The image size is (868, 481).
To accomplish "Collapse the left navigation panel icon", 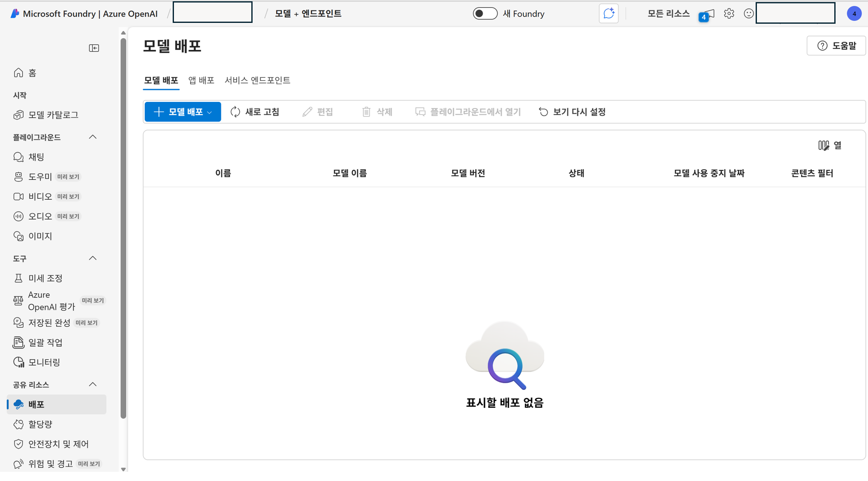I will click(x=94, y=48).
